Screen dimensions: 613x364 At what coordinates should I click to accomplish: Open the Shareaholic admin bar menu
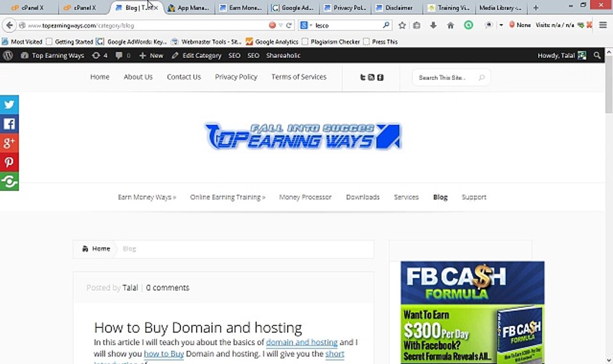click(283, 56)
